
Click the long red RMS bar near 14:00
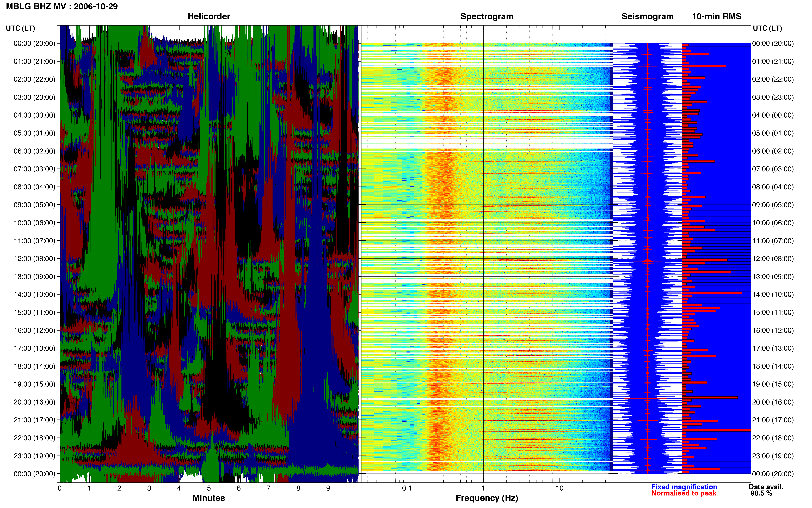(712, 293)
